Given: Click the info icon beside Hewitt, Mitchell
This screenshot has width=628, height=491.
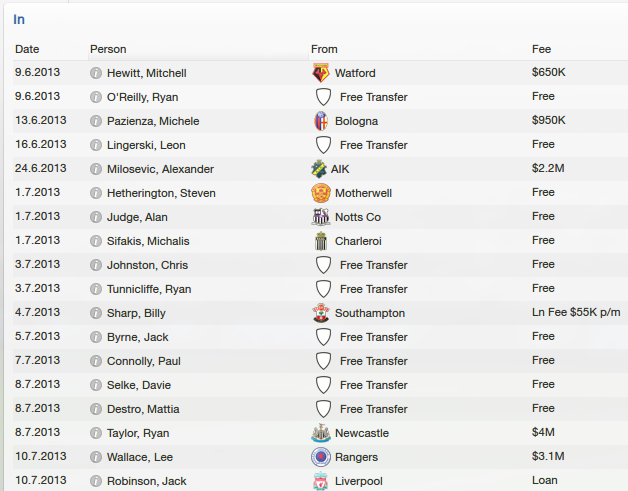Looking at the screenshot, I should pos(96,73).
